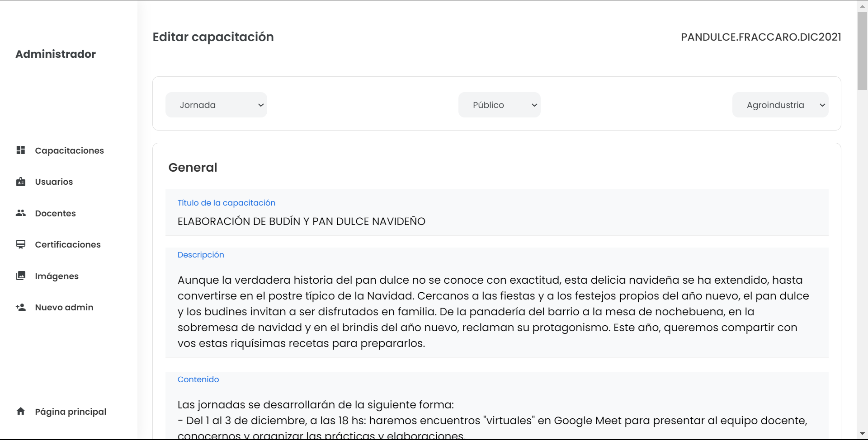Open the Nuevo admin text link
Viewport: 868px width, 440px height.
point(64,307)
